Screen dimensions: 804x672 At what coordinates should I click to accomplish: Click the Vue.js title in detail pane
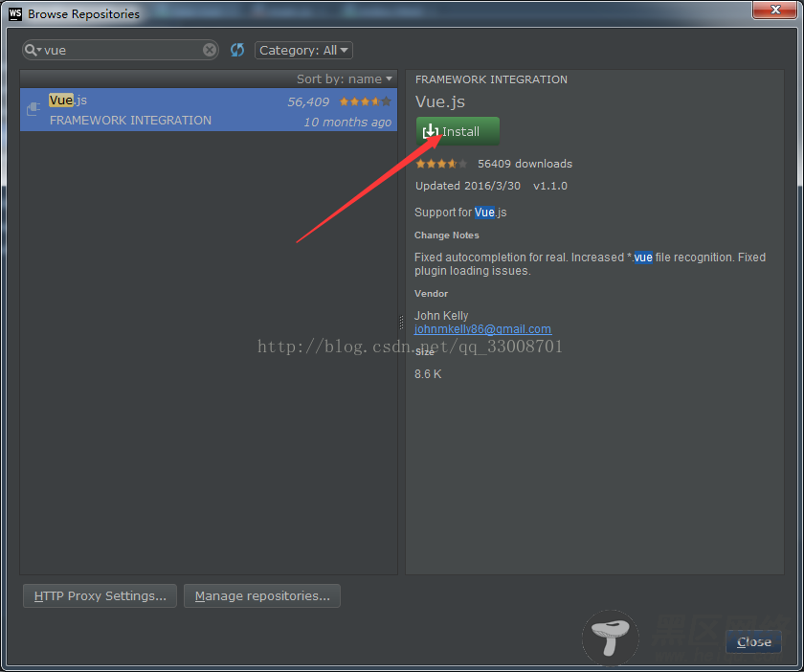click(x=440, y=101)
